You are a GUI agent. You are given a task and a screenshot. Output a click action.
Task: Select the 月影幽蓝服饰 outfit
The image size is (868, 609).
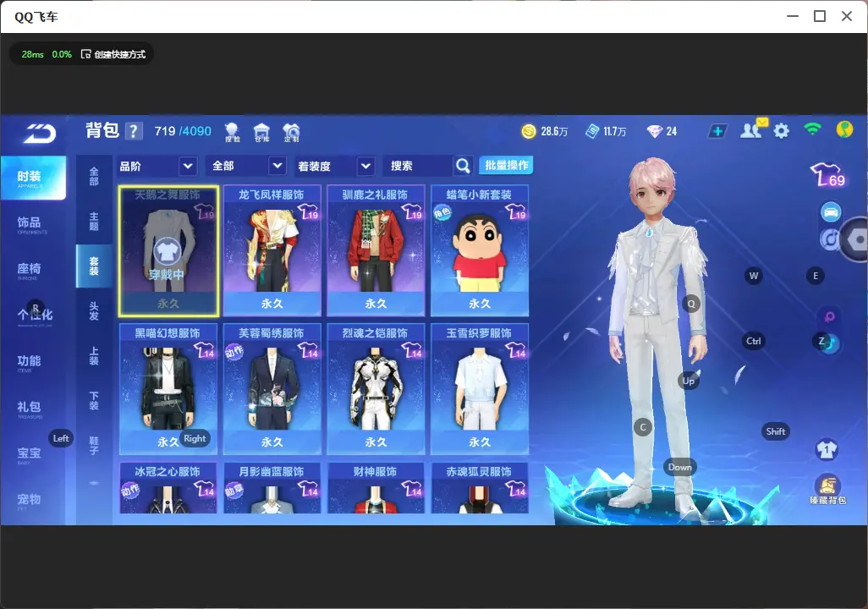click(x=272, y=488)
